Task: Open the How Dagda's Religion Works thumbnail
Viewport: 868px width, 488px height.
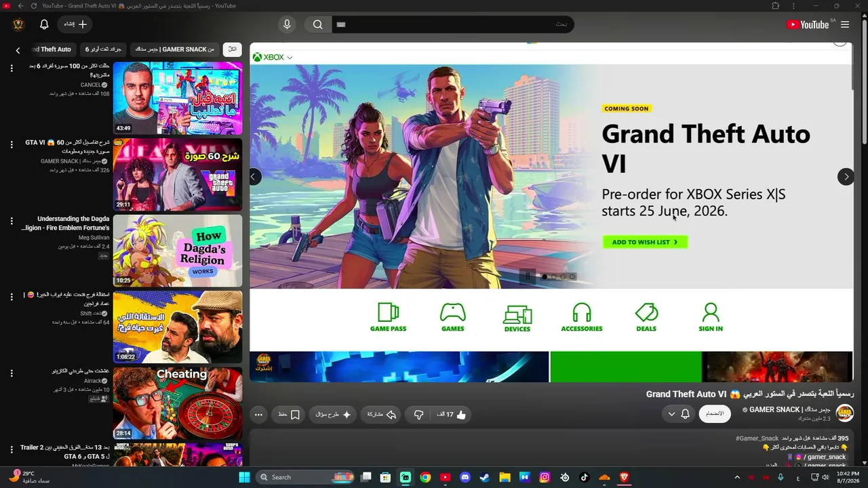Action: pyautogui.click(x=178, y=251)
